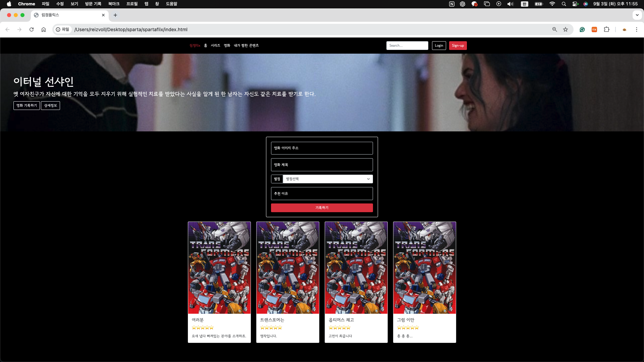Focus the 영화 이미지 주소 input field
The width and height of the screenshot is (644, 362).
point(322,148)
